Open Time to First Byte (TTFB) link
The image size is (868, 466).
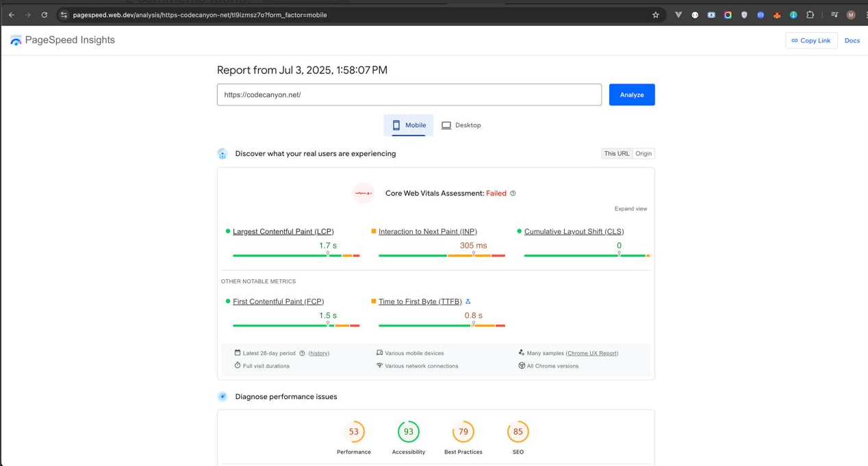(420, 301)
